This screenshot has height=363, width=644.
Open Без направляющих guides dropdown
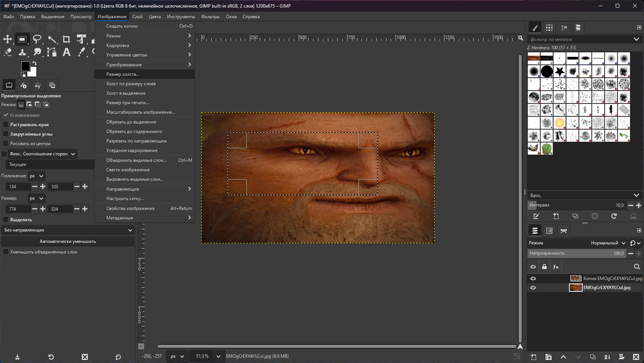point(68,230)
